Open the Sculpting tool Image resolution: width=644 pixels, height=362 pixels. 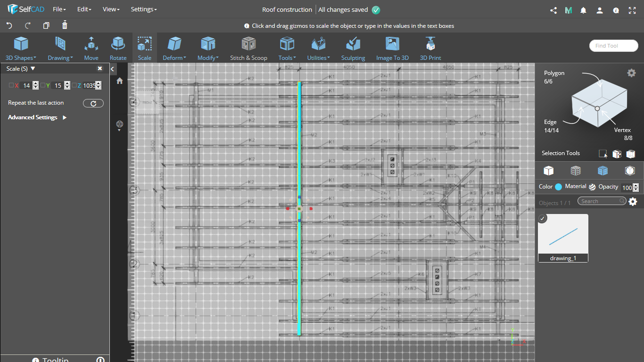[353, 49]
